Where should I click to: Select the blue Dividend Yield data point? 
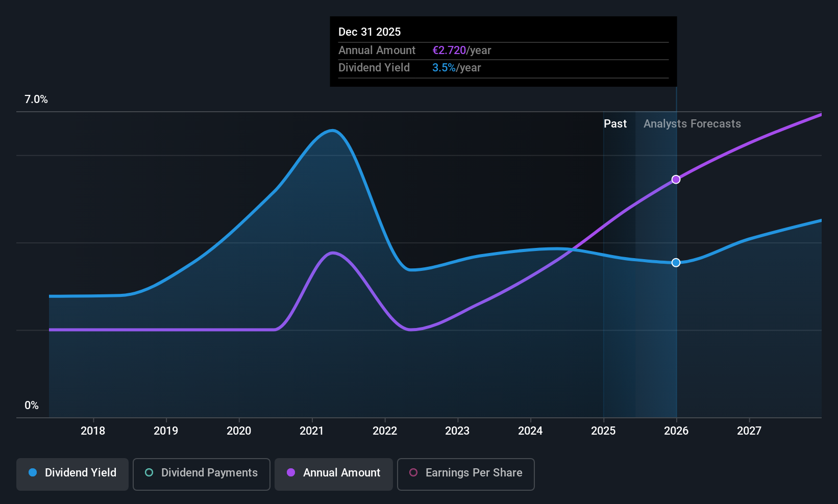(x=676, y=263)
